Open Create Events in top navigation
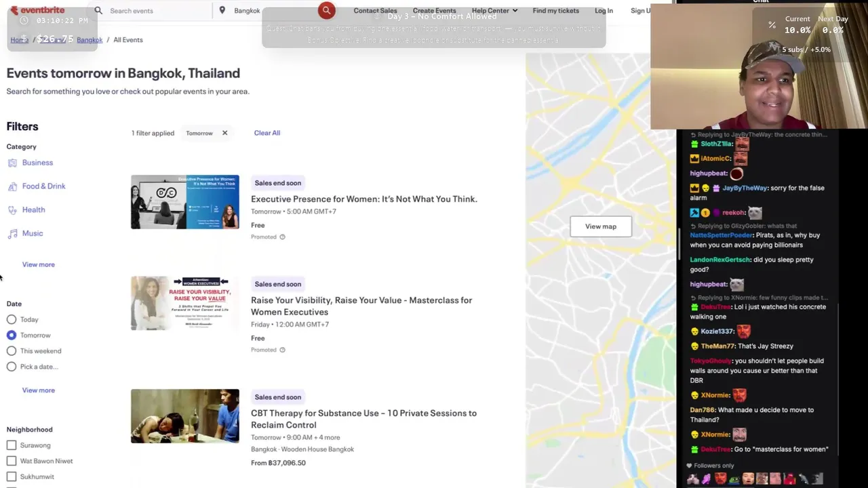This screenshot has height=488, width=868. pyautogui.click(x=434, y=11)
